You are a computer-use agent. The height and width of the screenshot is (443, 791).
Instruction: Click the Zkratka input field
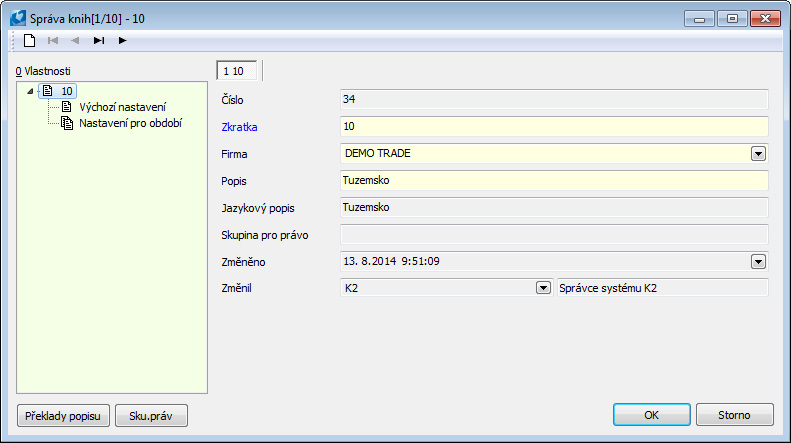coord(554,127)
